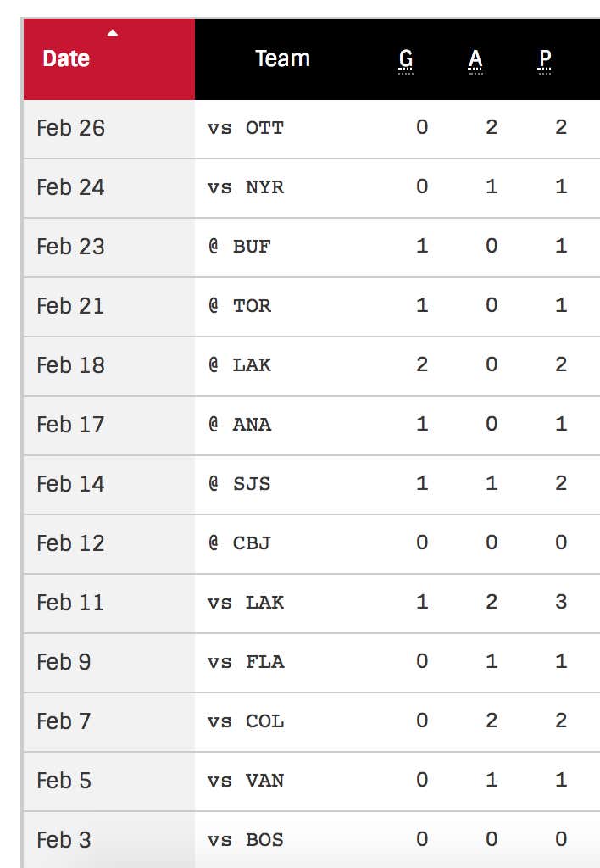Viewport: 600px width, 868px height.
Task: Select the vs FLA team cell
Action: pyautogui.click(x=246, y=662)
